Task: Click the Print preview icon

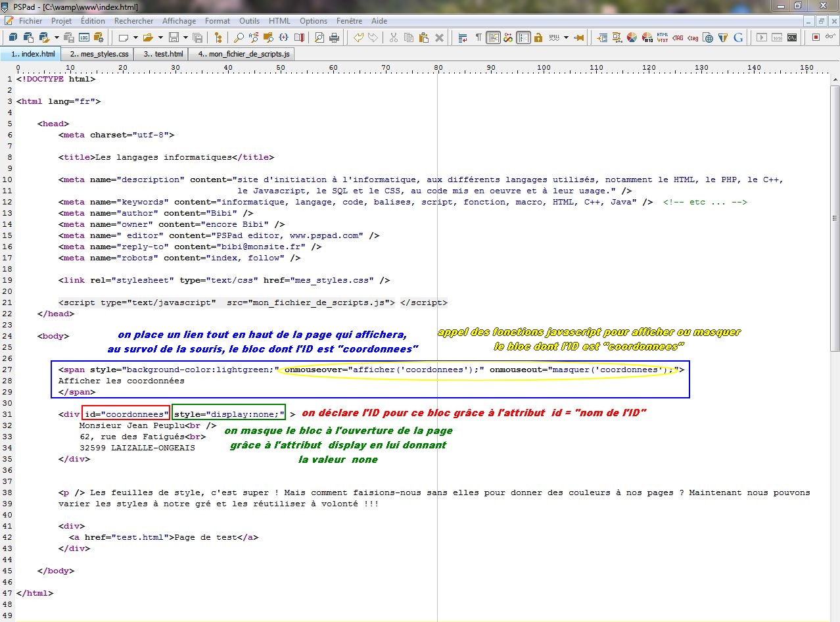Action: point(319,37)
